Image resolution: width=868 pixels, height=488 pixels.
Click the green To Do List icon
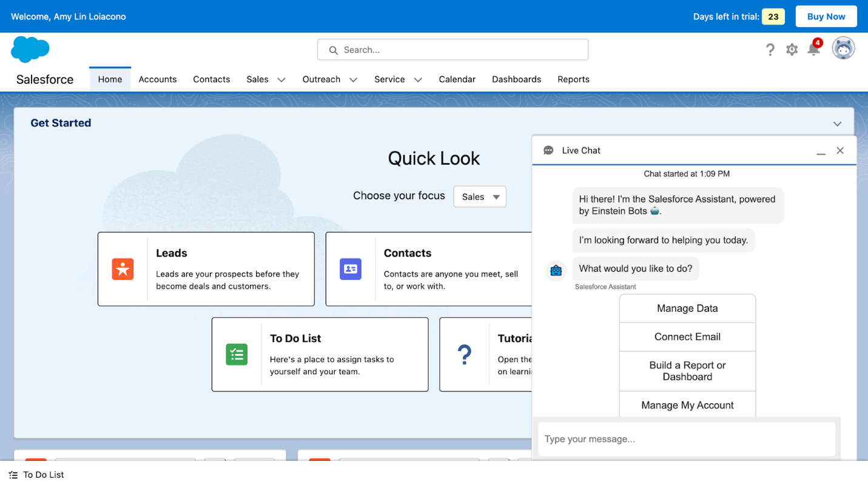[x=237, y=354]
